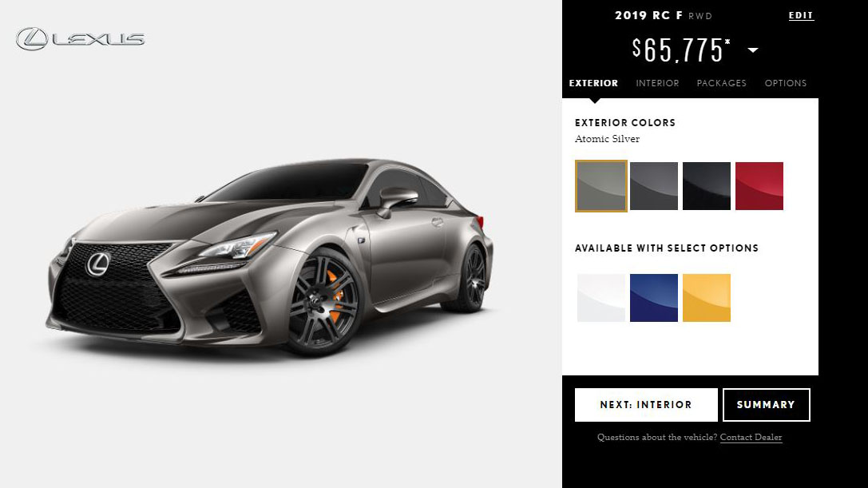Choose the yellow exterior color swatch
Image resolution: width=868 pixels, height=488 pixels.
707,298
